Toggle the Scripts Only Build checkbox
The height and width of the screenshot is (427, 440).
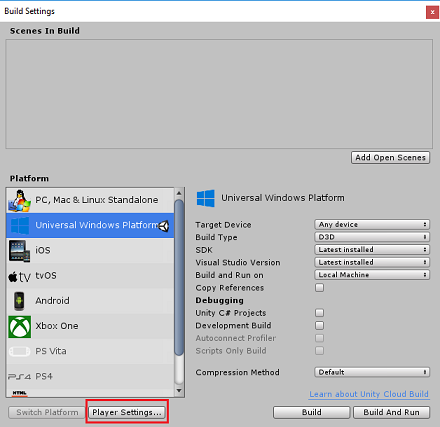(x=319, y=351)
